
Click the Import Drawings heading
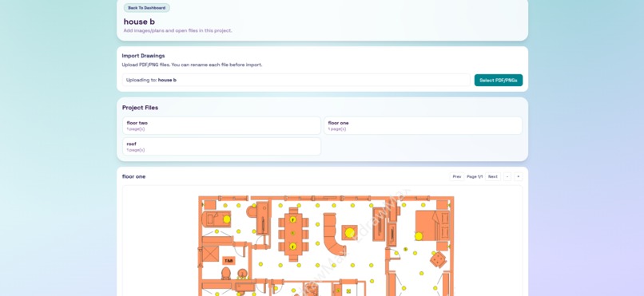click(143, 56)
